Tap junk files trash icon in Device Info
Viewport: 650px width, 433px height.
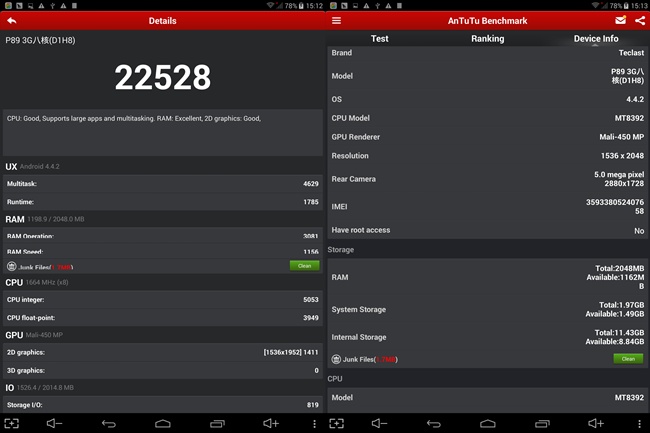tap(336, 359)
